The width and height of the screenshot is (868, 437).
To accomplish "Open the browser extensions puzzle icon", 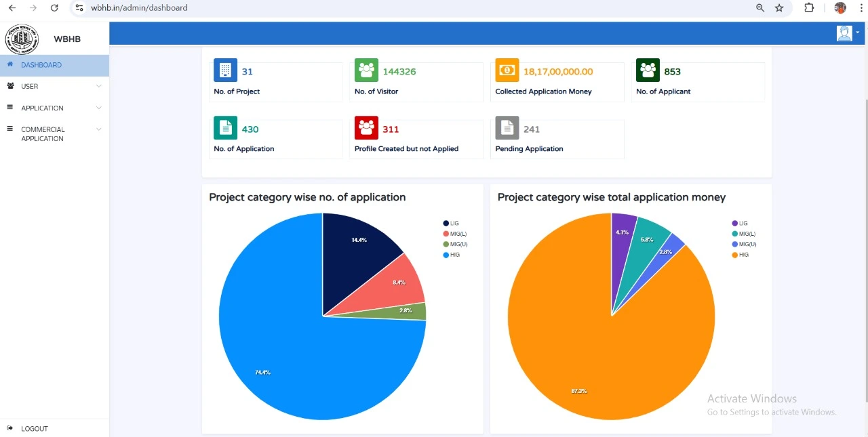I will click(809, 7).
